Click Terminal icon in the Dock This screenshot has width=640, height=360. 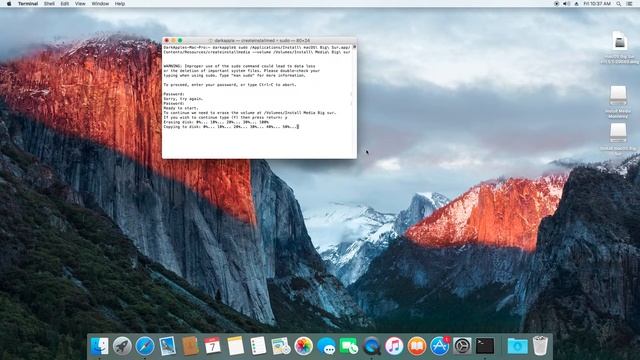click(485, 346)
